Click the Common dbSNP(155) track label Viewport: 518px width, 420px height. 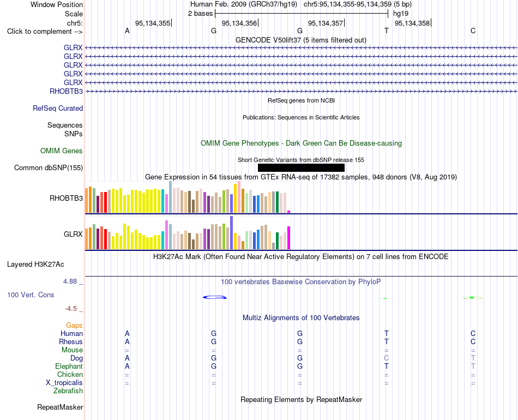coord(48,168)
